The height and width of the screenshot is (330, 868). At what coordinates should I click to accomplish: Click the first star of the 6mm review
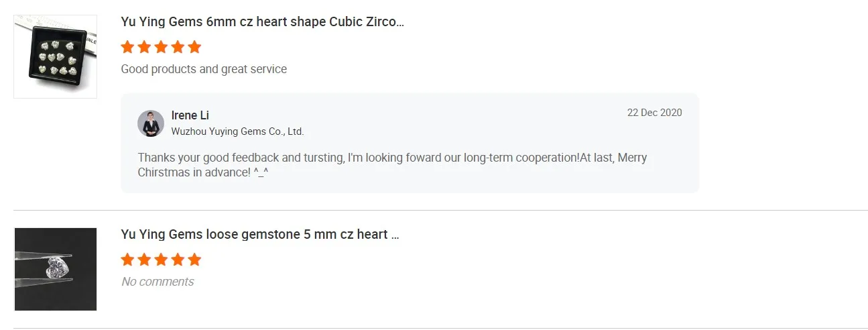[127, 47]
